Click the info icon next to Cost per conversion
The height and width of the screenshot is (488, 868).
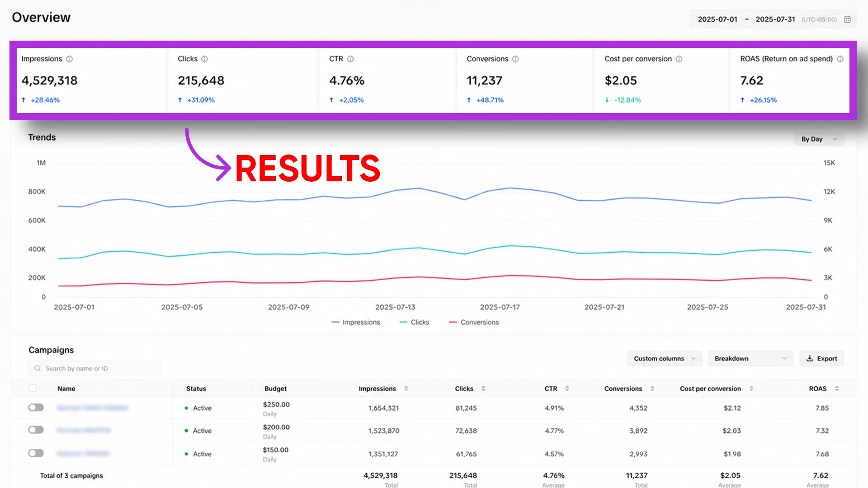point(679,59)
